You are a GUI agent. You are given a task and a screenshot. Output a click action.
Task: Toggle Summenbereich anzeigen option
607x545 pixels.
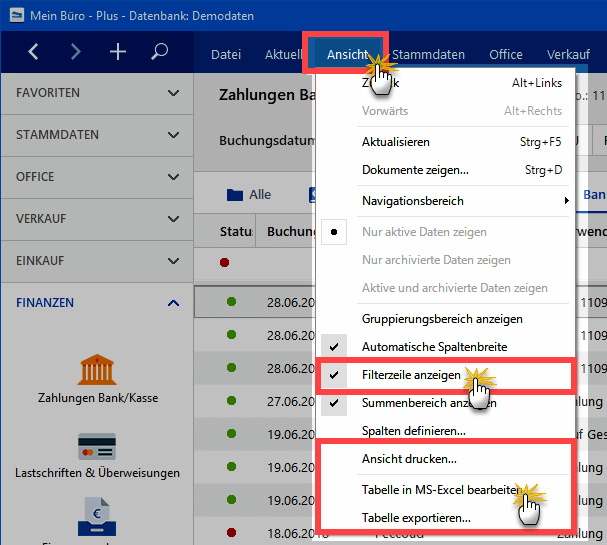(x=444, y=403)
